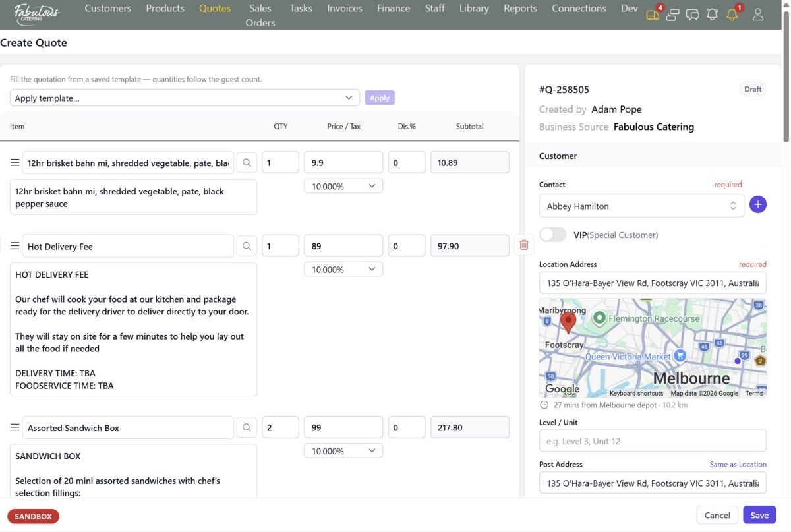Toggle the VIP Special Customer switch
791x532 pixels.
click(x=553, y=235)
